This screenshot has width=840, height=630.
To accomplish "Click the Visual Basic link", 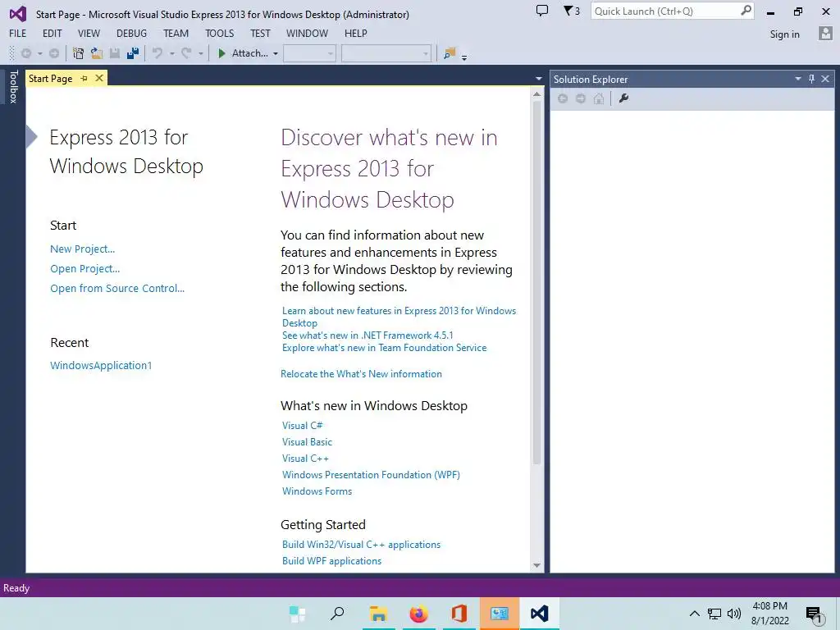I will (x=307, y=442).
